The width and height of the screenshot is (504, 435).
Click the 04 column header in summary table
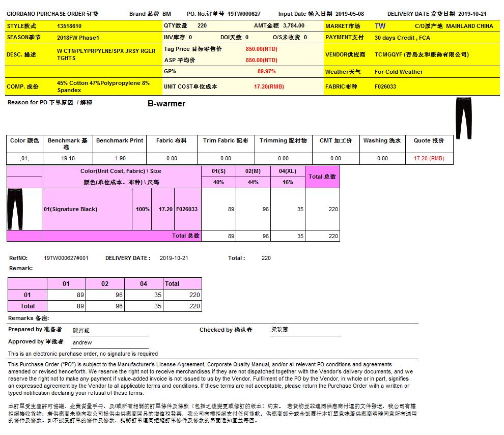coord(144,283)
